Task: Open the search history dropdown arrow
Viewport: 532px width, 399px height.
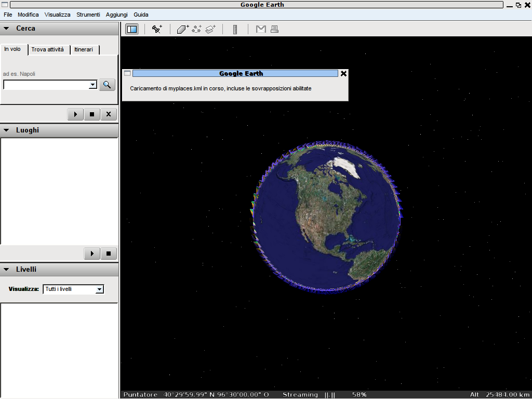Action: pos(93,85)
